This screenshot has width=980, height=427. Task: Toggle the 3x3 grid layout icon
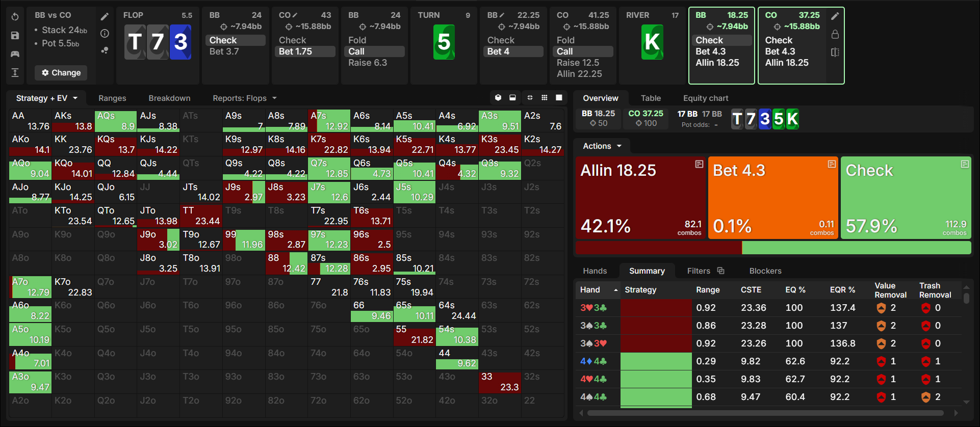click(545, 98)
